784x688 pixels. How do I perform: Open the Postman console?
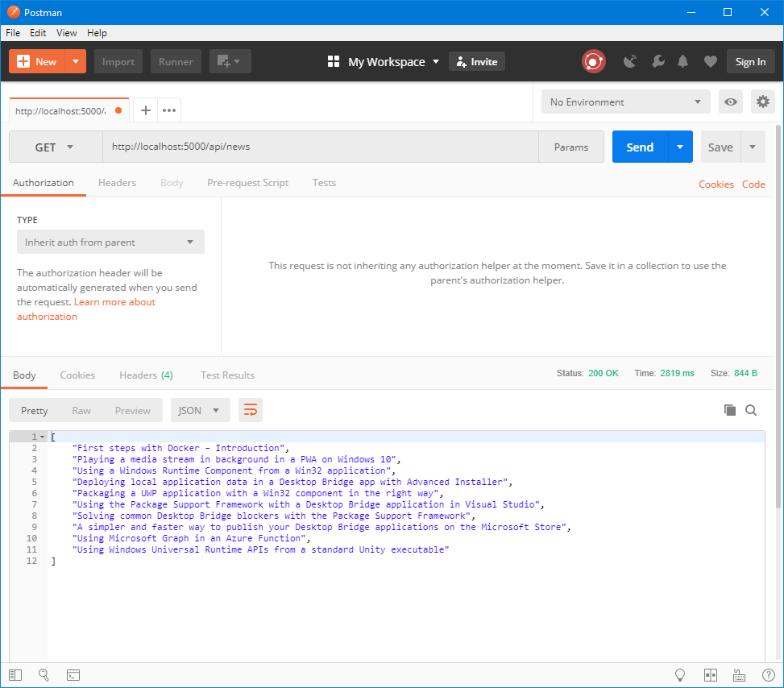pos(73,675)
